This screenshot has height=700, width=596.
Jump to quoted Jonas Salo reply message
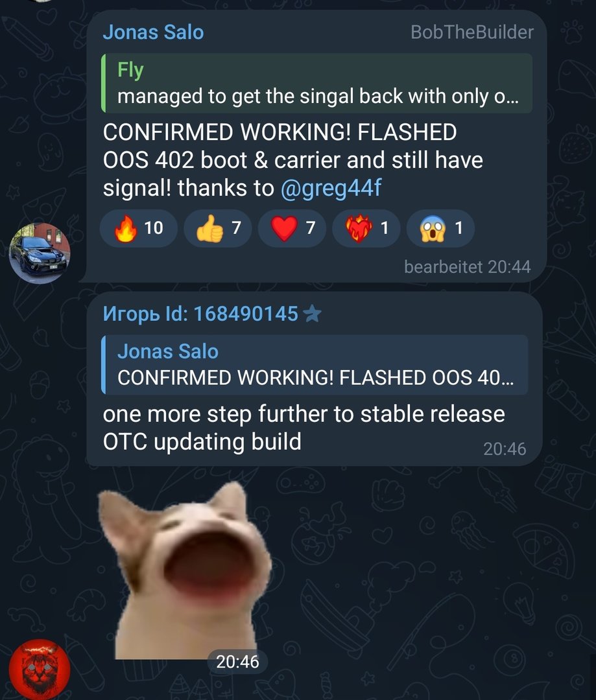point(315,364)
